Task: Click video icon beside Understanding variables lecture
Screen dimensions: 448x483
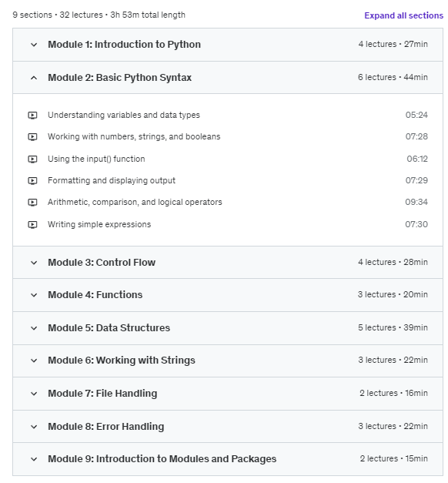Action: coord(32,116)
